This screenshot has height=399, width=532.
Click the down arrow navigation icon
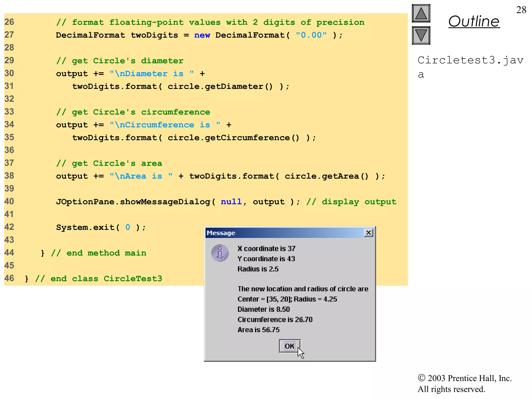pos(421,35)
